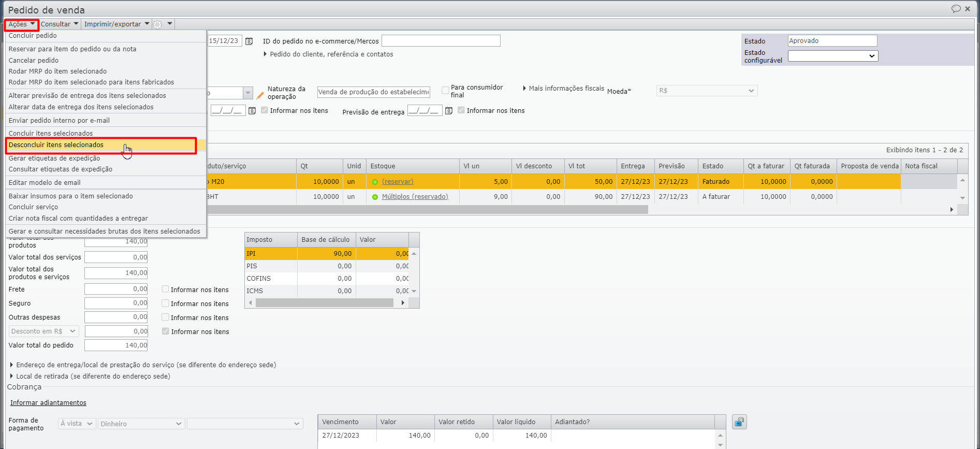This screenshot has width=980, height=449.
Task: Enable the Para consumidor final checkbox
Action: [x=445, y=91]
